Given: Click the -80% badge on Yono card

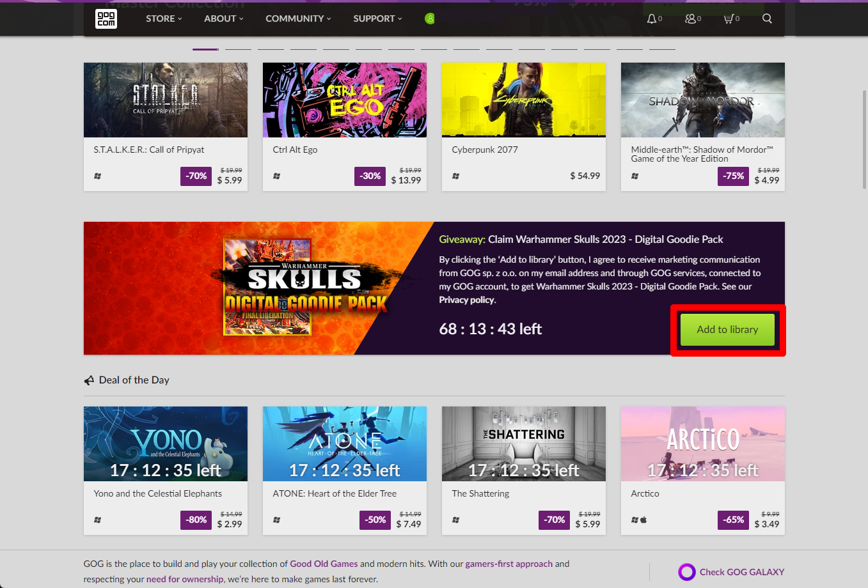Looking at the screenshot, I should click(196, 520).
